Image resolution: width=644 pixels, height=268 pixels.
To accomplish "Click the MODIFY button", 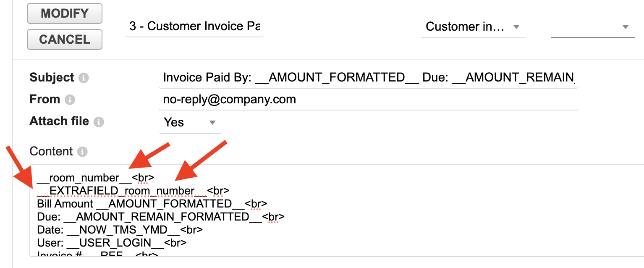I will click(64, 14).
